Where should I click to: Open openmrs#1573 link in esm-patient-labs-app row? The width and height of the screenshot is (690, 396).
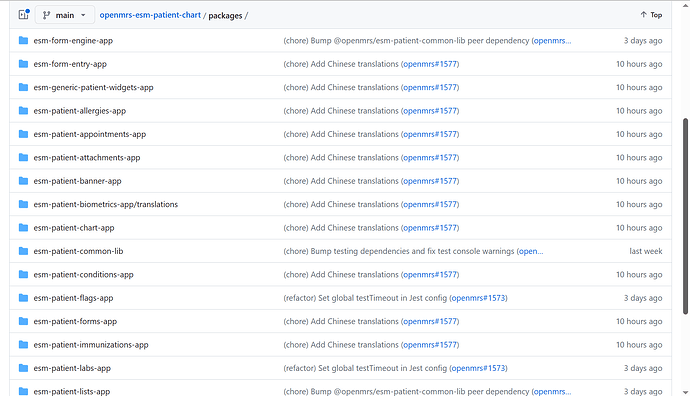[478, 368]
